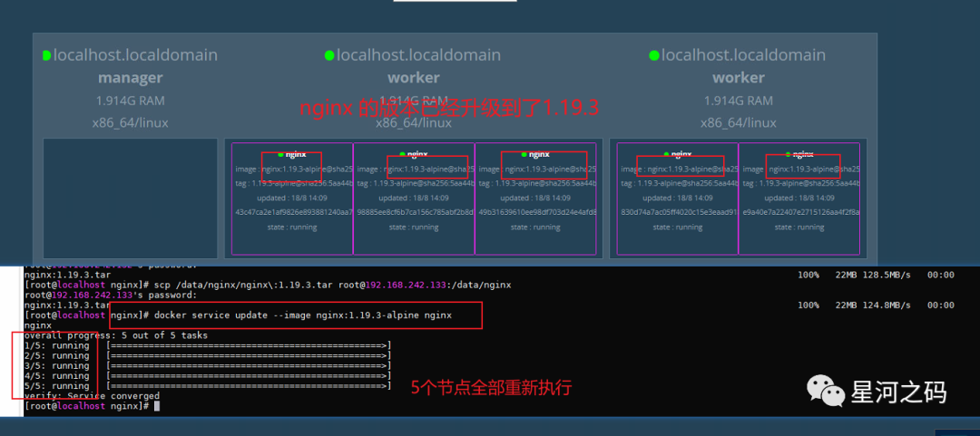
Task: Click ID text e9a40e7a22407e2715126aa4f2f8a
Action: pyautogui.click(x=800, y=212)
